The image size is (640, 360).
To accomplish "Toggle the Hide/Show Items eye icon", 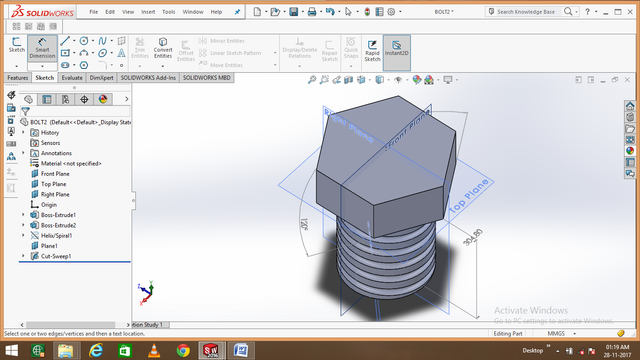I will tap(398, 80).
